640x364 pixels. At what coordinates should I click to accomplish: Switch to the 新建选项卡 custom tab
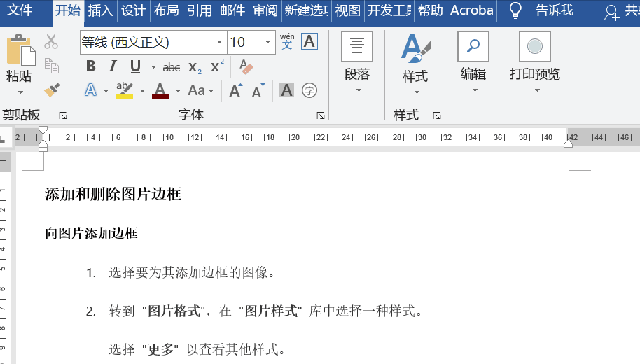pyautogui.click(x=307, y=10)
